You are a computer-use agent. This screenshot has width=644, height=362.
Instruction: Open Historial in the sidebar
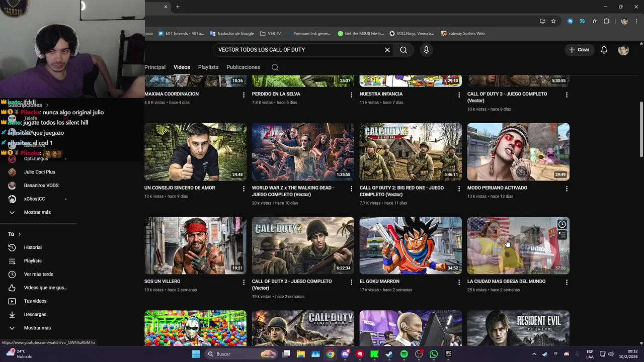33,247
